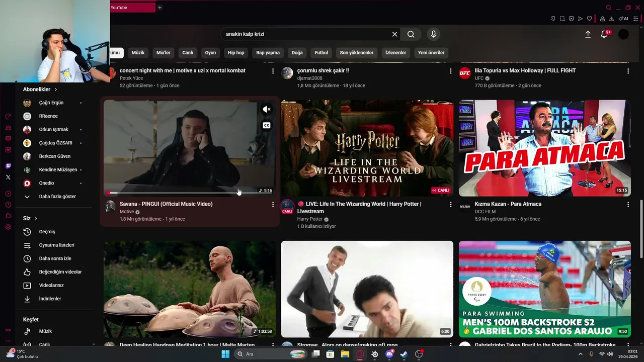Open the Opera profile icon
Viewport: 644px width, 362px height.
click(602, 19)
